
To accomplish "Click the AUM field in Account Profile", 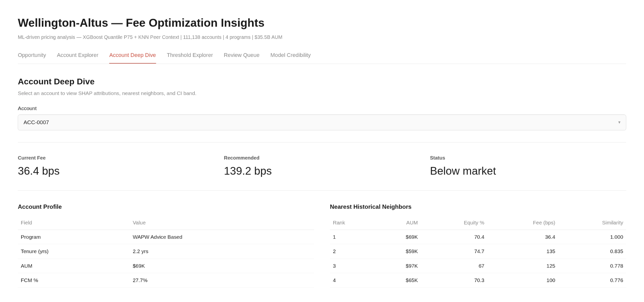I will pyautogui.click(x=26, y=266).
